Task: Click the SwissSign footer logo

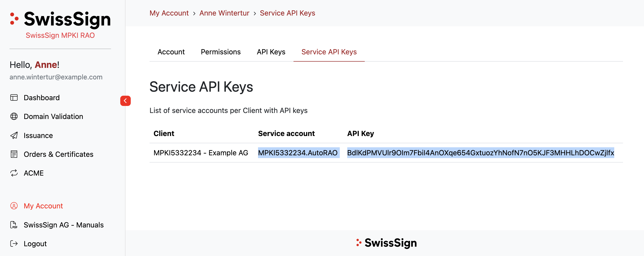Action: 386,243
